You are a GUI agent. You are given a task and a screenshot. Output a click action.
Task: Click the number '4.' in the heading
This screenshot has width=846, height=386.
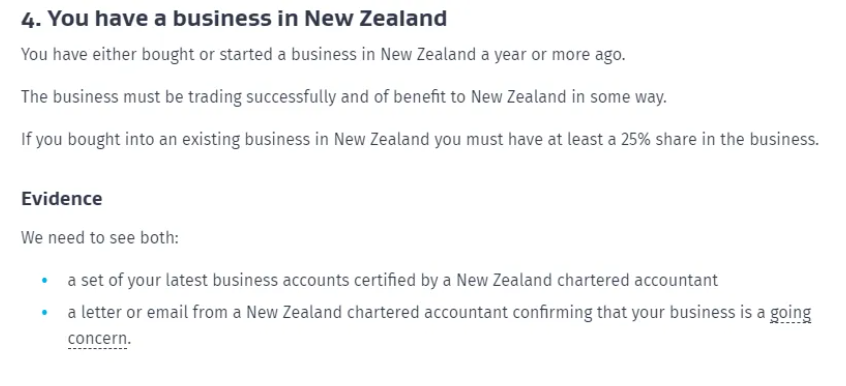[x=31, y=18]
